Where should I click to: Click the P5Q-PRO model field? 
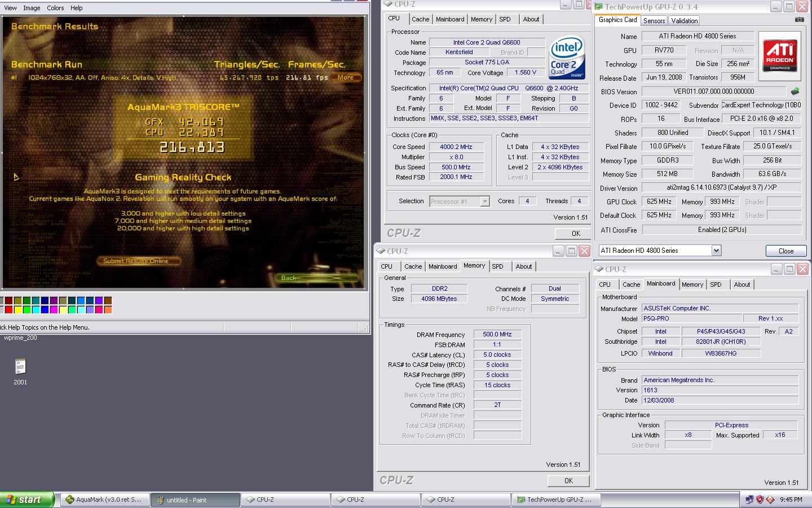coord(691,318)
